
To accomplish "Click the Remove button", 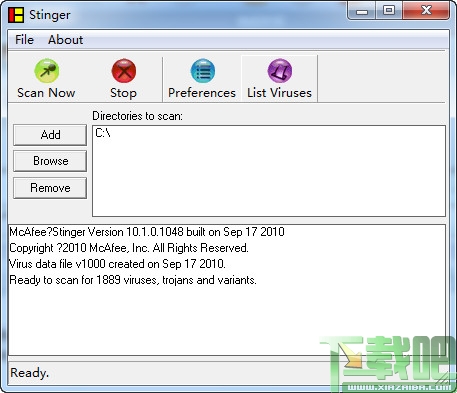I will tap(50, 188).
